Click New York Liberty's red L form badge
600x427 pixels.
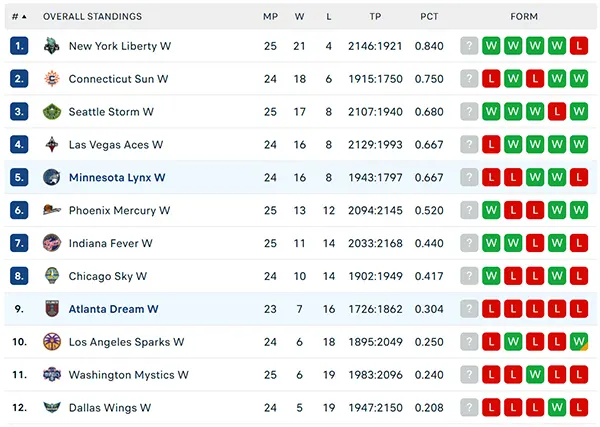click(579, 46)
